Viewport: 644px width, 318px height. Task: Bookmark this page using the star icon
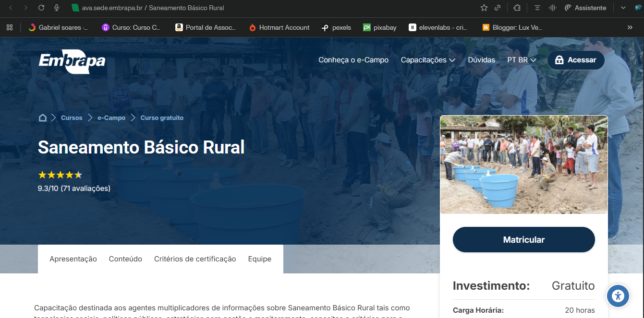pyautogui.click(x=484, y=8)
